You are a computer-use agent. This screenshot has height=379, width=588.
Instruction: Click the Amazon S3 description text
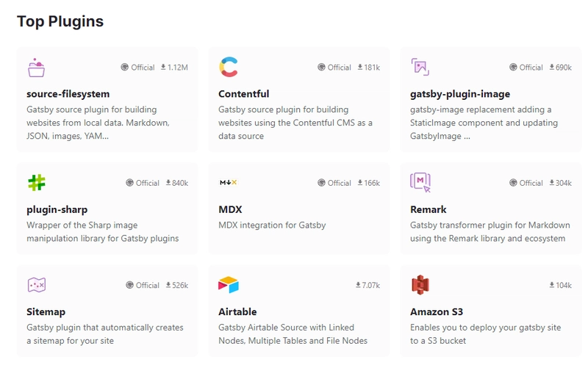[x=486, y=334]
